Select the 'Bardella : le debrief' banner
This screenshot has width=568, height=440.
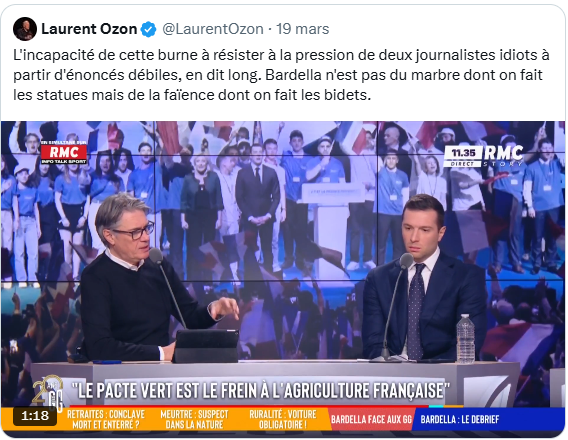(x=459, y=419)
